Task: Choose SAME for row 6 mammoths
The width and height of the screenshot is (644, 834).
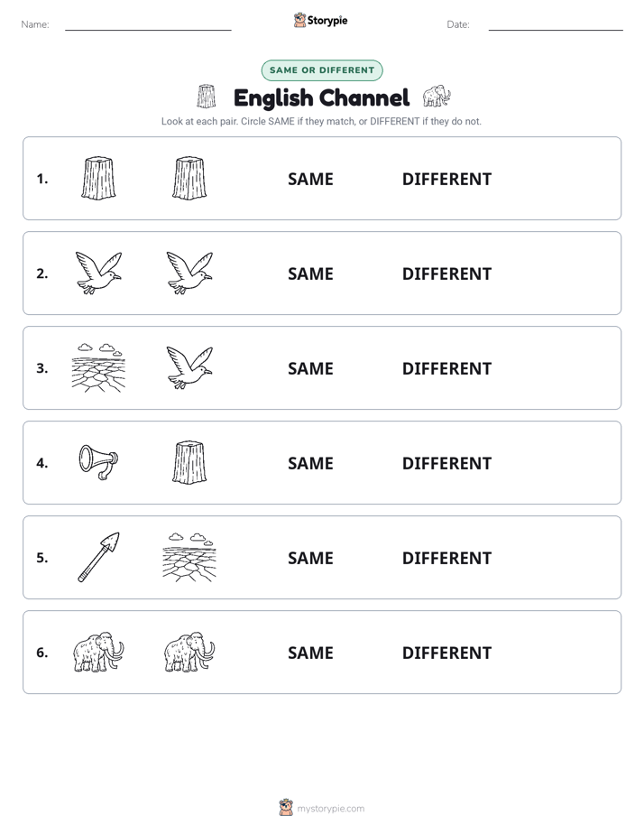Action: tap(310, 653)
